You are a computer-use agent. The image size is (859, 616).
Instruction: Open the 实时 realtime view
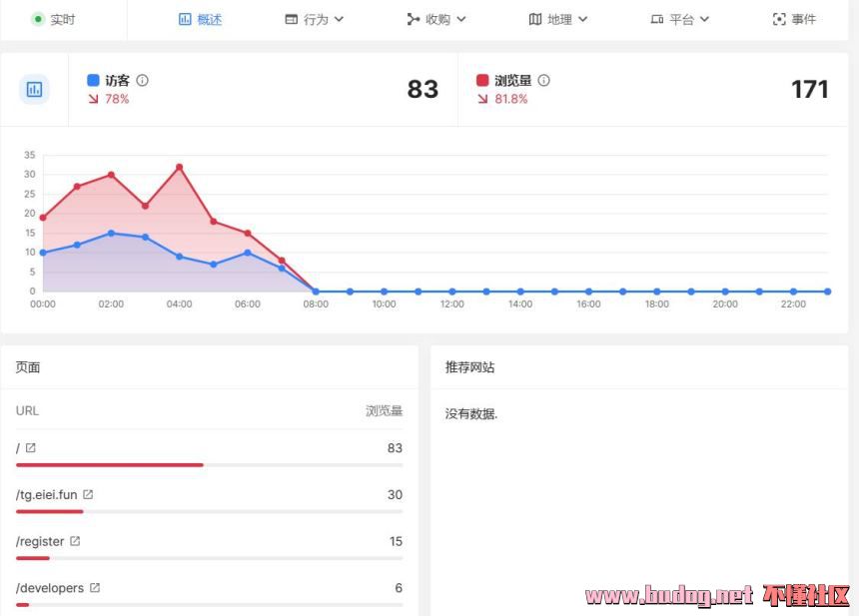pyautogui.click(x=54, y=20)
